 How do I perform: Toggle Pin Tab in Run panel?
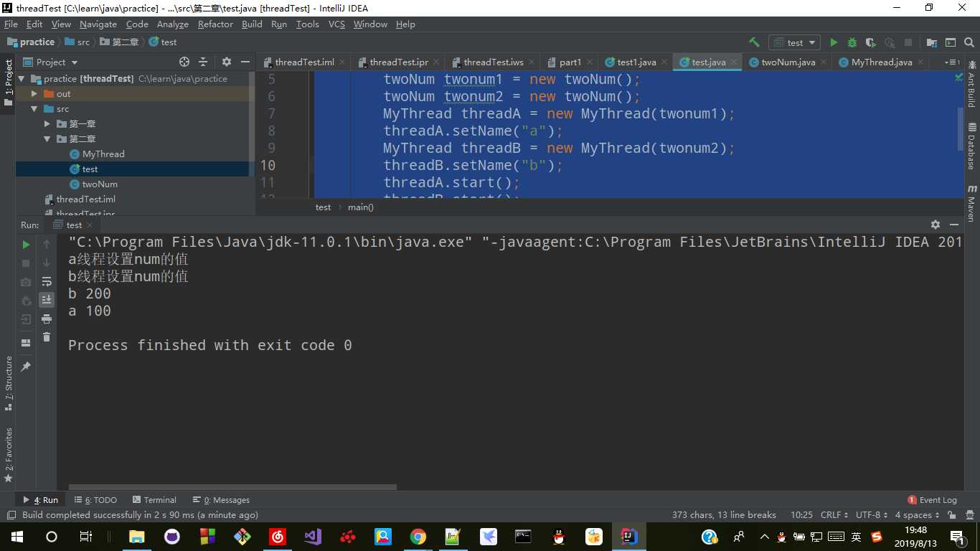27,366
